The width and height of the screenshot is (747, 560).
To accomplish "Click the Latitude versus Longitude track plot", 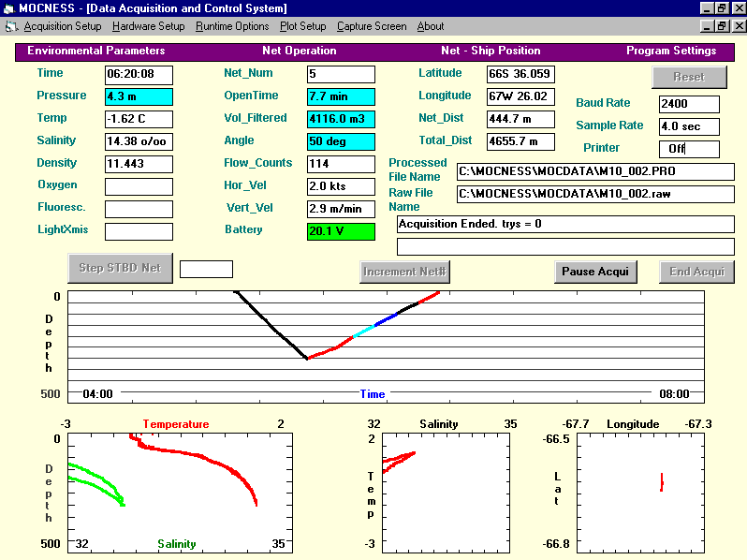I will click(x=641, y=494).
